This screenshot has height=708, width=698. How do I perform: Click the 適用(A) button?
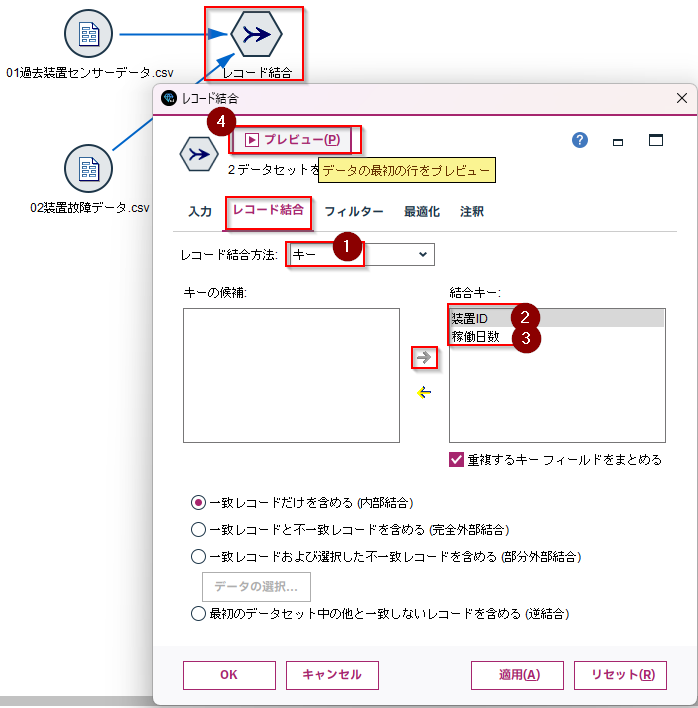tap(517, 675)
